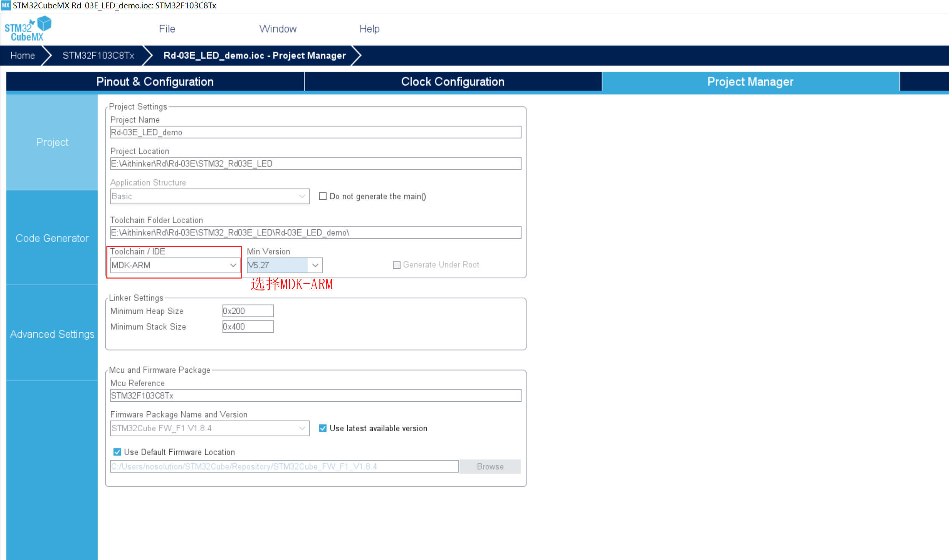Uncheck Use Default Firmware Location
Screen dimensions: 949x560
click(117, 452)
